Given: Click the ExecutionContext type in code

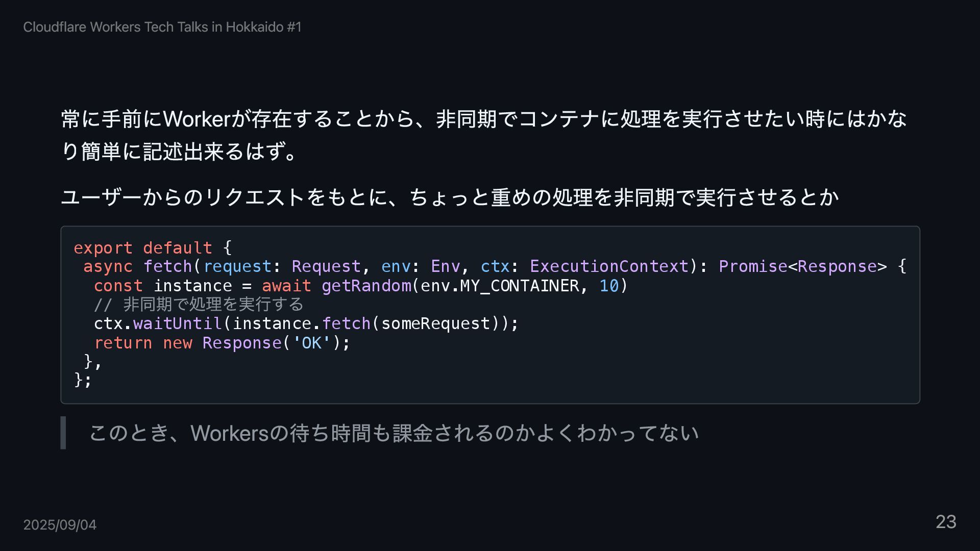Looking at the screenshot, I should point(609,266).
